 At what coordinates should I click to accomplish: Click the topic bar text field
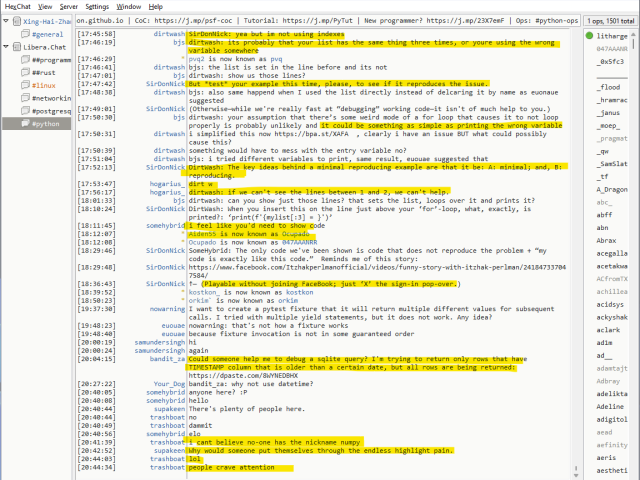click(x=327, y=20)
